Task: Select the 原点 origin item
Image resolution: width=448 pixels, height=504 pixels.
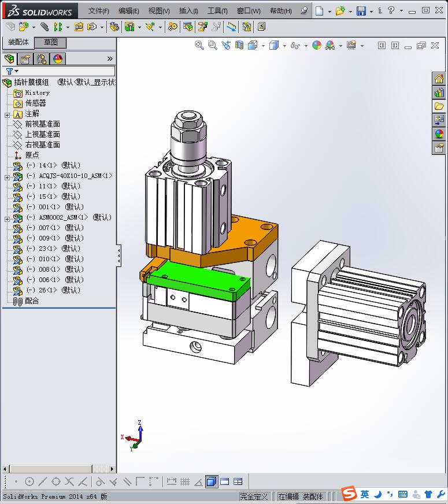Action: (32, 155)
